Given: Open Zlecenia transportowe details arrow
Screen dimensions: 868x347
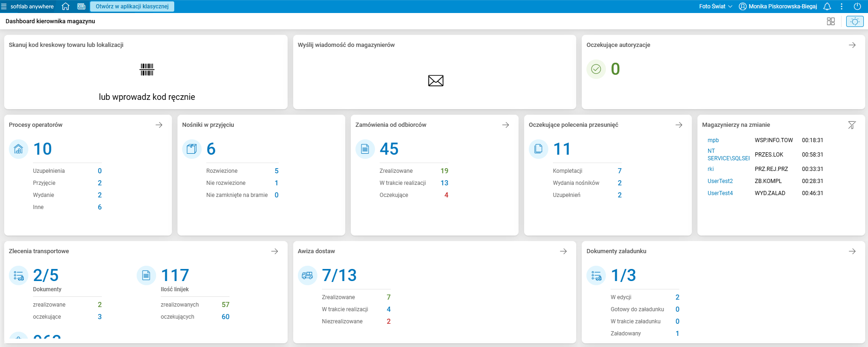Looking at the screenshot, I should 275,251.
